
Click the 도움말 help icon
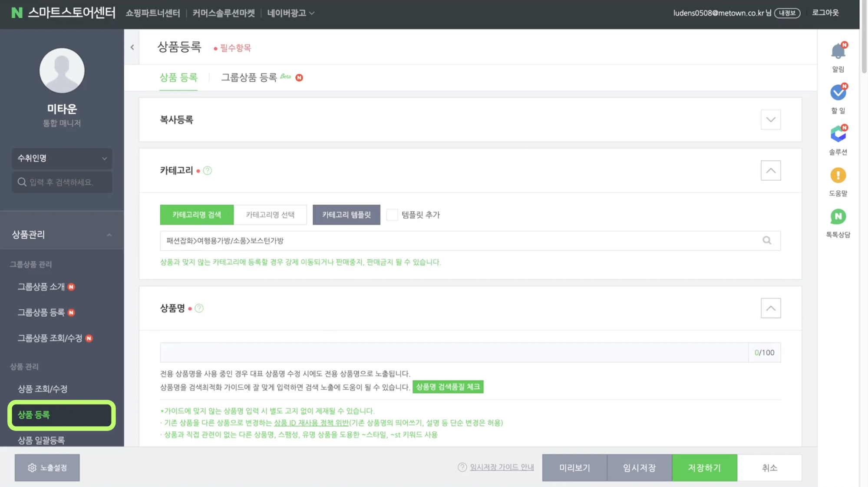tap(838, 176)
